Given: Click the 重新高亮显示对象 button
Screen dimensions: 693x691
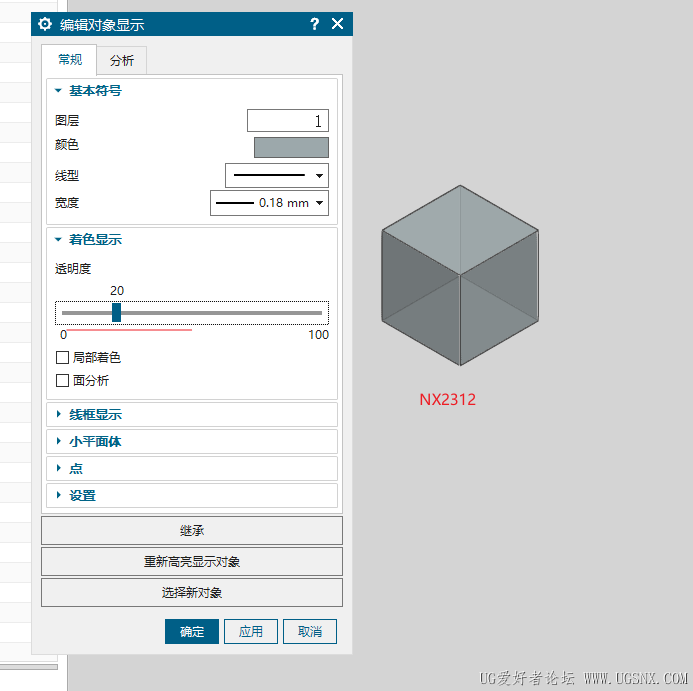Looking at the screenshot, I should pyautogui.click(x=192, y=561).
